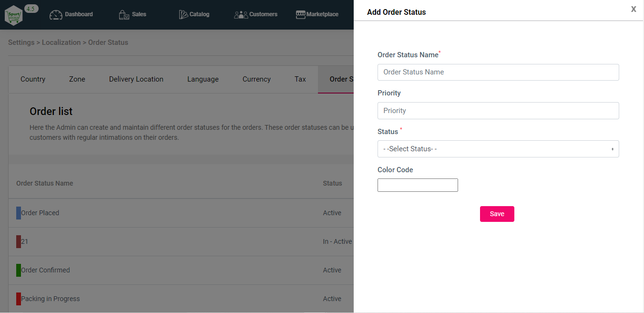Image resolution: width=644 pixels, height=313 pixels.
Task: Open Dashboard menu label
Action: click(79, 14)
